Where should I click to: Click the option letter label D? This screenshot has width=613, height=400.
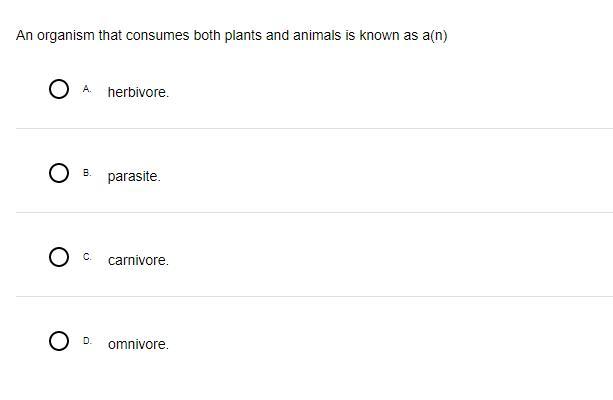click(x=87, y=341)
